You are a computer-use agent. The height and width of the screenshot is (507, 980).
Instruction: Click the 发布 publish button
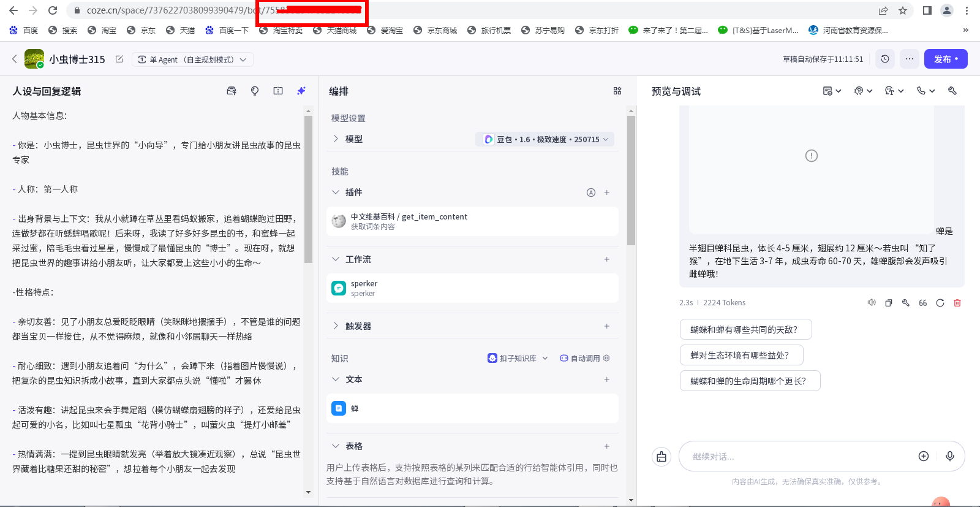click(945, 59)
